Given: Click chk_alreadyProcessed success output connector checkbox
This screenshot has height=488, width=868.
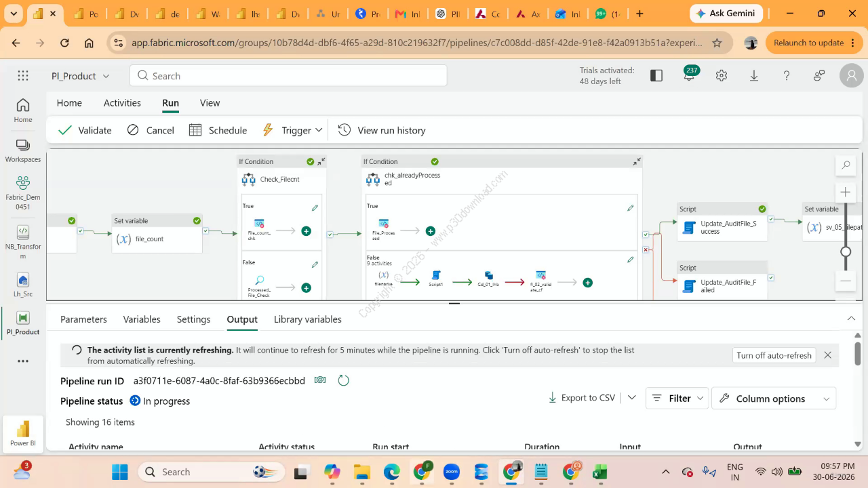Looking at the screenshot, I should [646, 235].
